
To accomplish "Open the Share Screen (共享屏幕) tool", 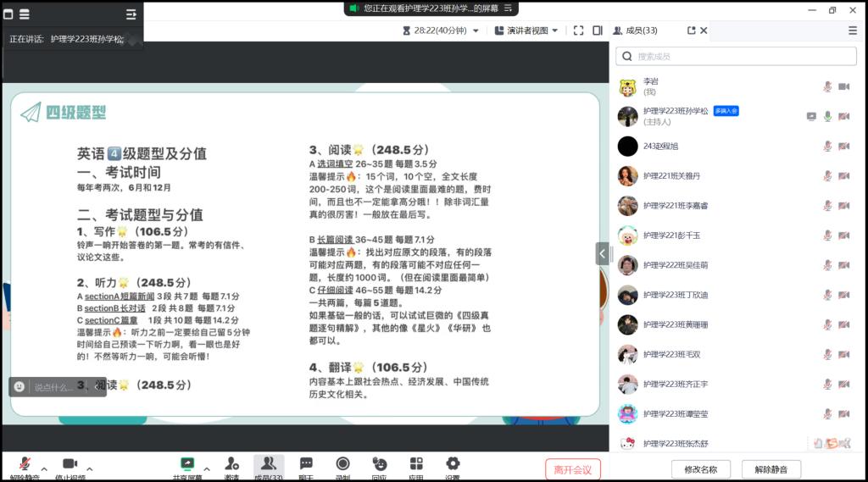I will point(187,464).
